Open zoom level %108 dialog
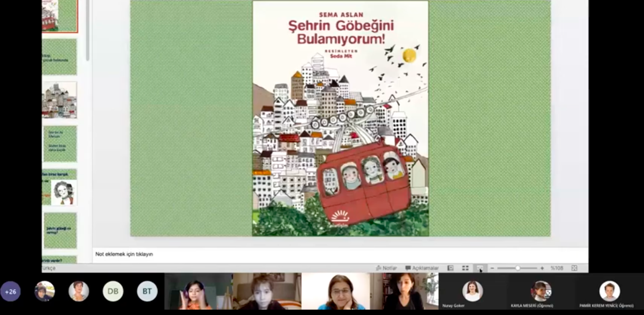Image resolution: width=644 pixels, height=315 pixels. 557,268
